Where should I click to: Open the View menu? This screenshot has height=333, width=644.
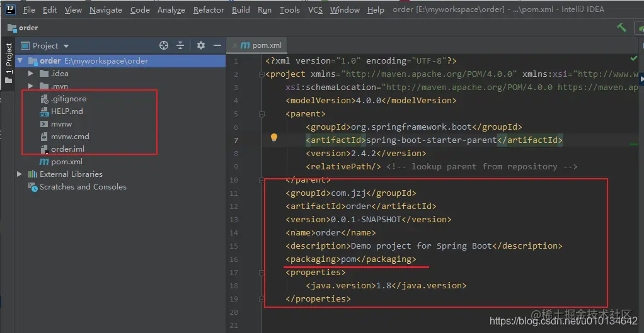tap(73, 10)
